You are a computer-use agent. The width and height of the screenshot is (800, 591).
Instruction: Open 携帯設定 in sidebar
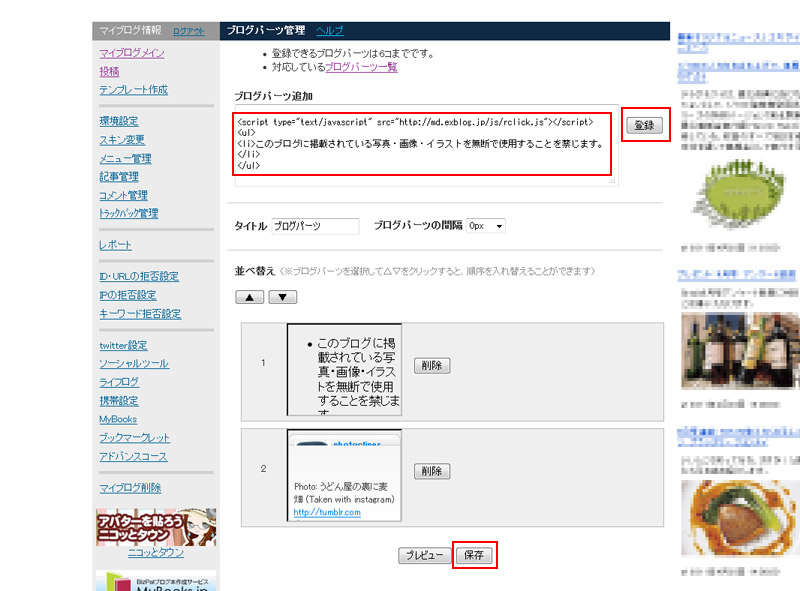tap(119, 401)
